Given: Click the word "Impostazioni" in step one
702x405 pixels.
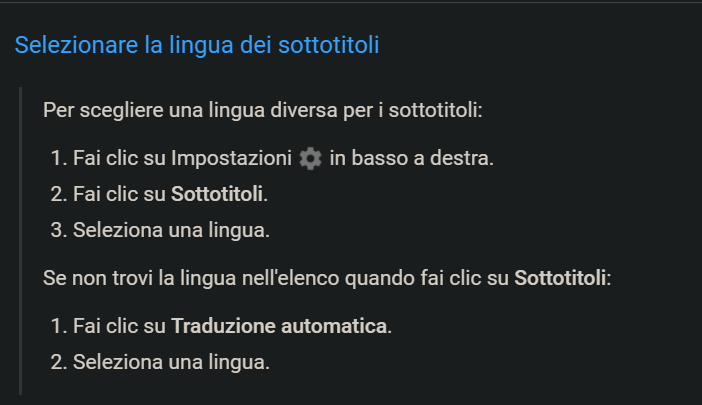Looking at the screenshot, I should (x=233, y=158).
